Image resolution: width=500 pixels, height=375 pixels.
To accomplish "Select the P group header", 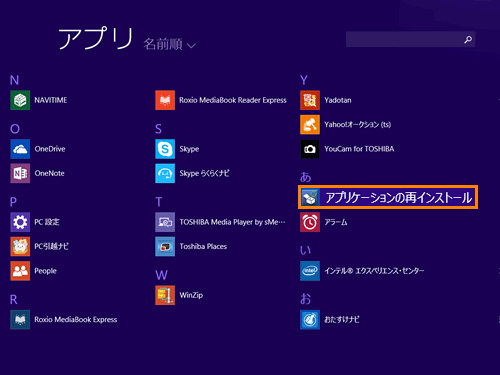I will pos(13,202).
